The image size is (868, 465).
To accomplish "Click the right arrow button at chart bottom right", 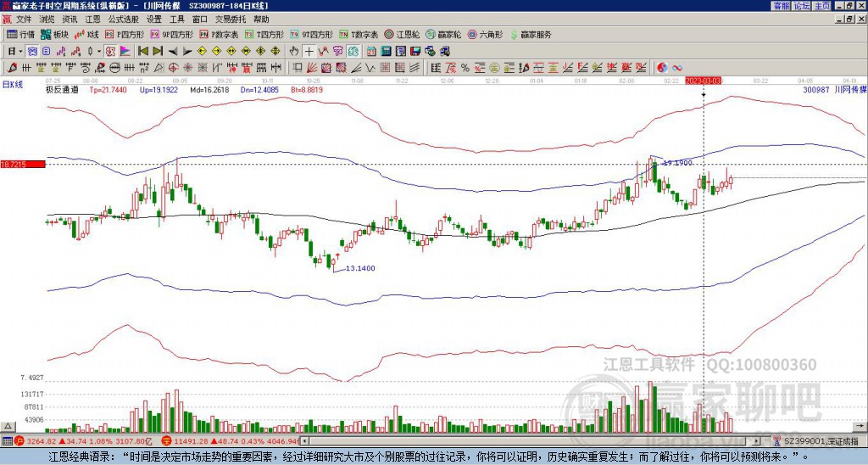I will [x=860, y=426].
